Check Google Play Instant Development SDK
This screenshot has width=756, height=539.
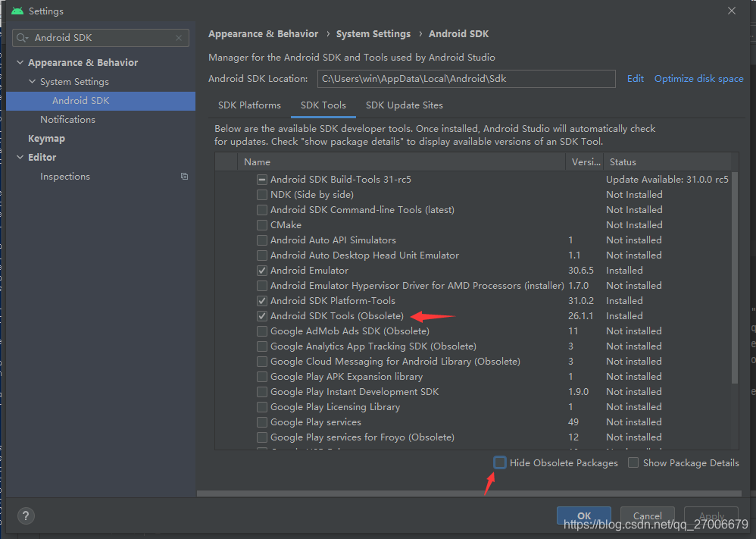262,392
